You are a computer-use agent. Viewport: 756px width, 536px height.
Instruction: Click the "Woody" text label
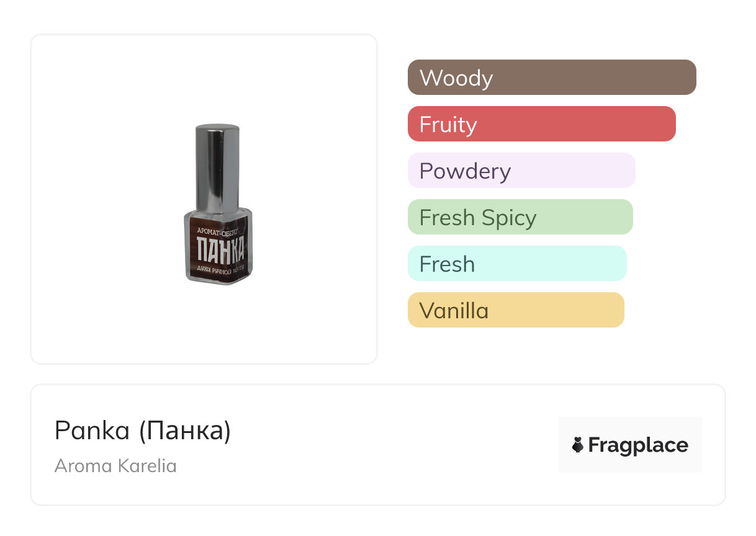(456, 78)
